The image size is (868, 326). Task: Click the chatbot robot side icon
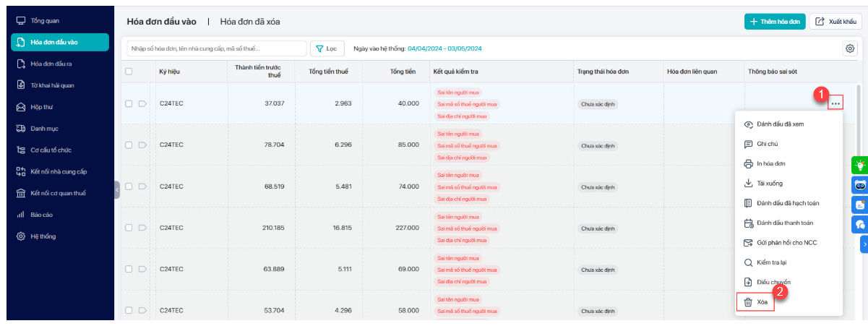click(860, 185)
